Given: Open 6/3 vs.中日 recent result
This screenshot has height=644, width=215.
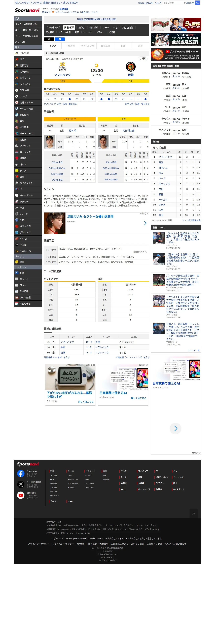Looking at the screenshot, I should coord(57,162).
